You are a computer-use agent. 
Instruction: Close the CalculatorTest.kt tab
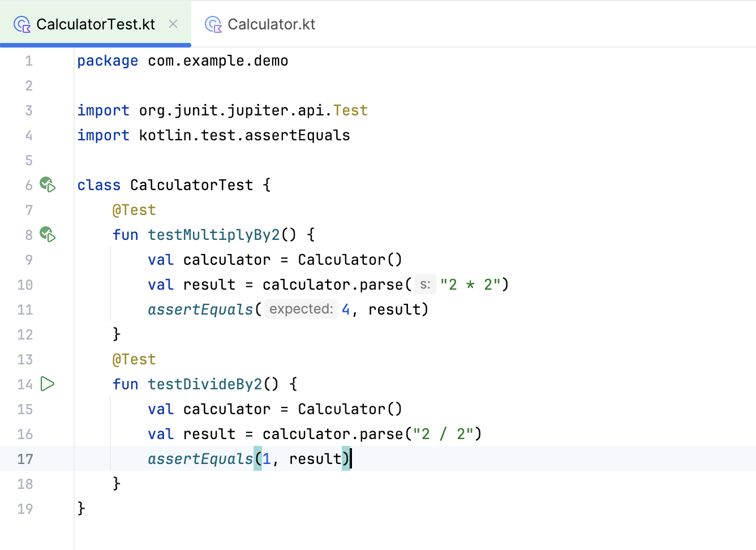click(173, 24)
